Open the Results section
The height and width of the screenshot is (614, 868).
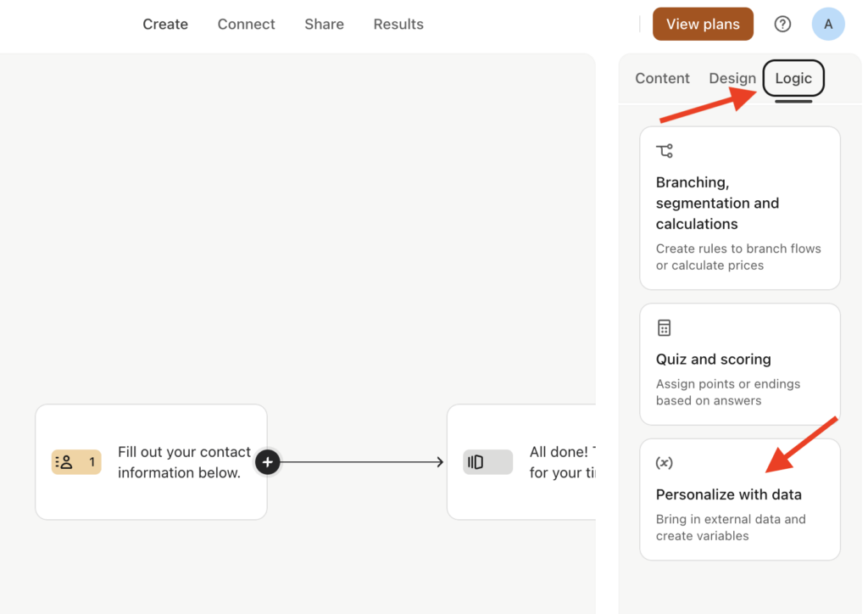tap(398, 24)
